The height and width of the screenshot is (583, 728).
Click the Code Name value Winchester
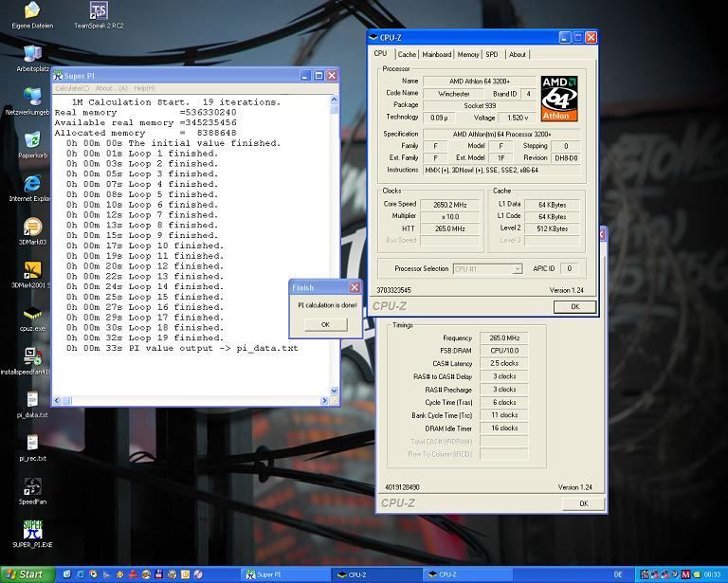(x=454, y=93)
